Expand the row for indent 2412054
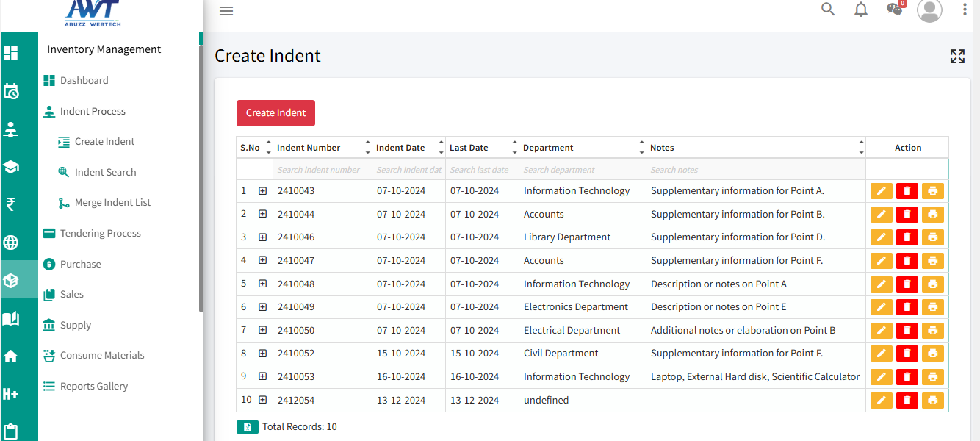The width and height of the screenshot is (980, 441). (262, 401)
